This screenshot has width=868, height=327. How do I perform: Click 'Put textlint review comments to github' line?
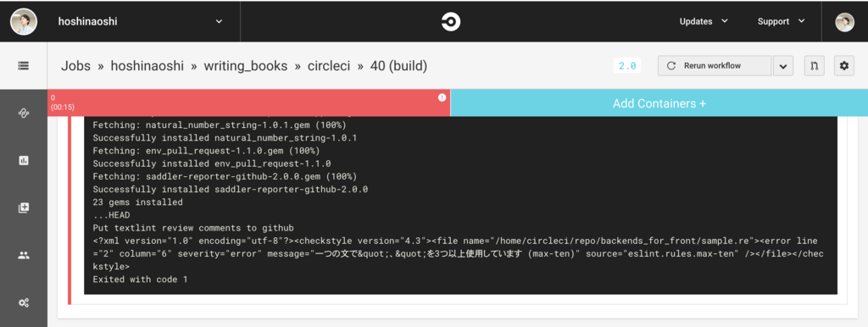point(193,228)
